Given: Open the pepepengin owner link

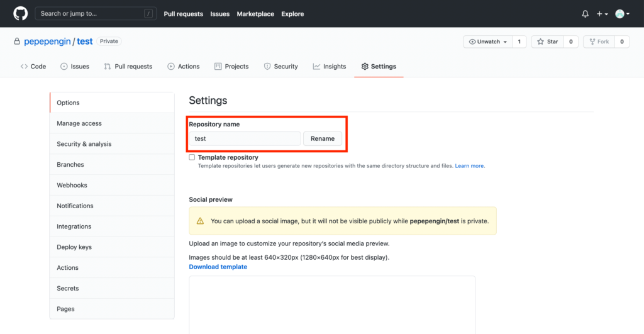Looking at the screenshot, I should click(47, 41).
